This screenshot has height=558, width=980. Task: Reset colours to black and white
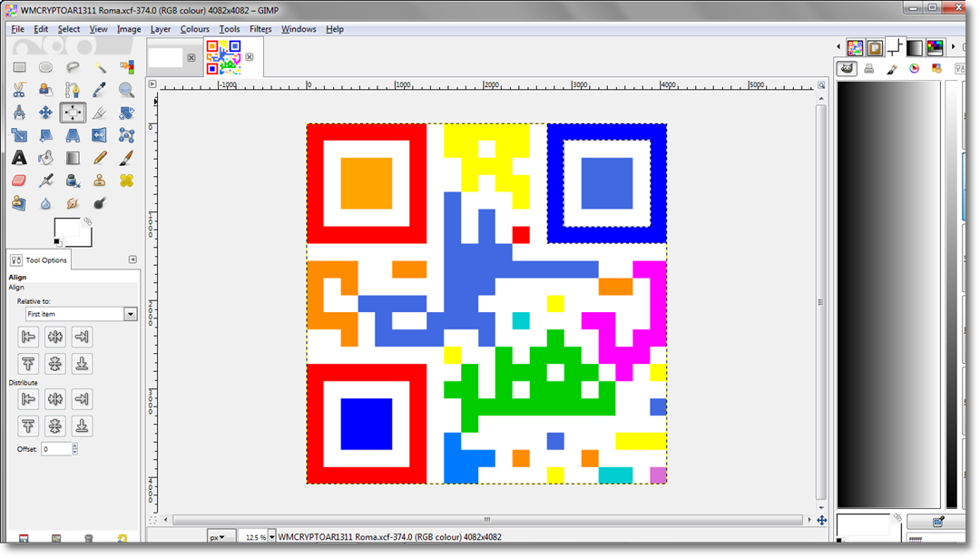tap(57, 242)
